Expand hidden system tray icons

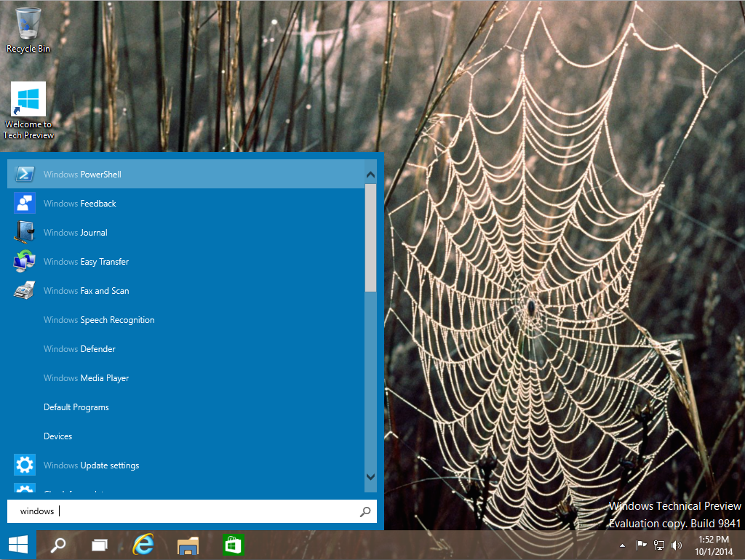[622, 544]
